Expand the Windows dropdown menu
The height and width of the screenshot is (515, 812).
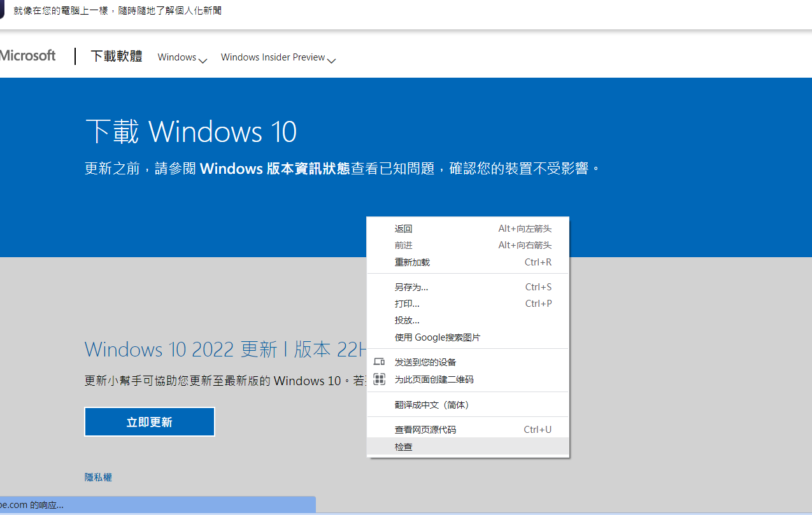pyautogui.click(x=183, y=58)
